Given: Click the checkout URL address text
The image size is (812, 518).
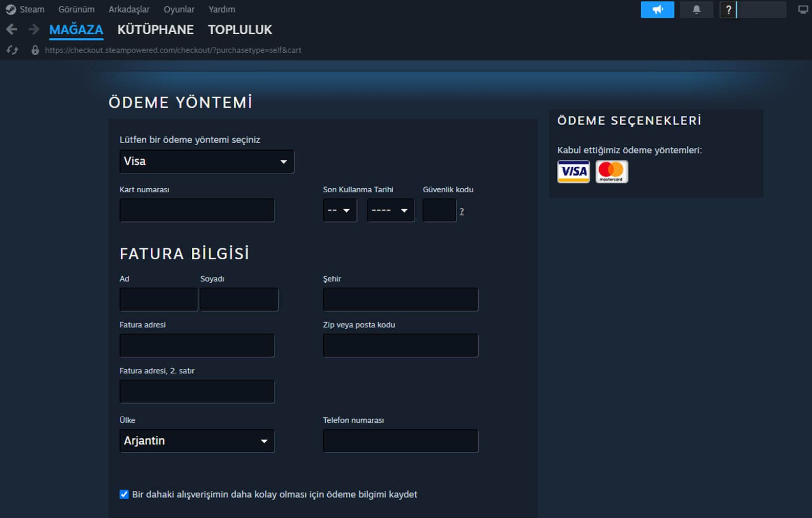Looking at the screenshot, I should point(173,50).
